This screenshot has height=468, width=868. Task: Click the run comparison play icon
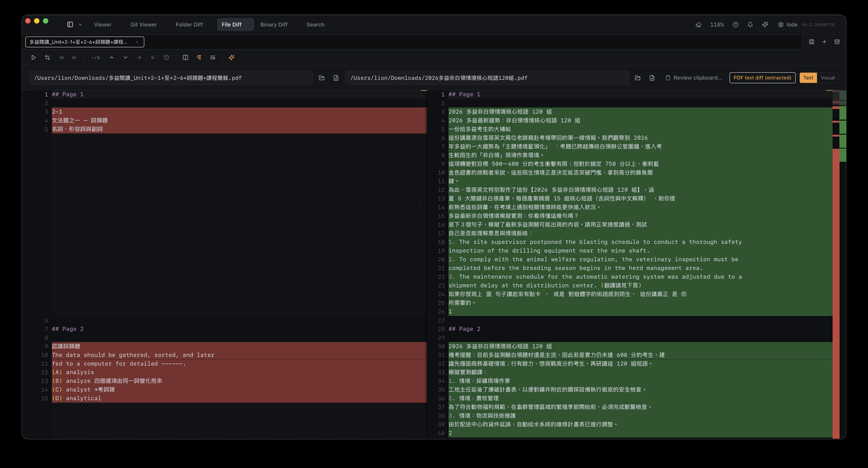34,57
